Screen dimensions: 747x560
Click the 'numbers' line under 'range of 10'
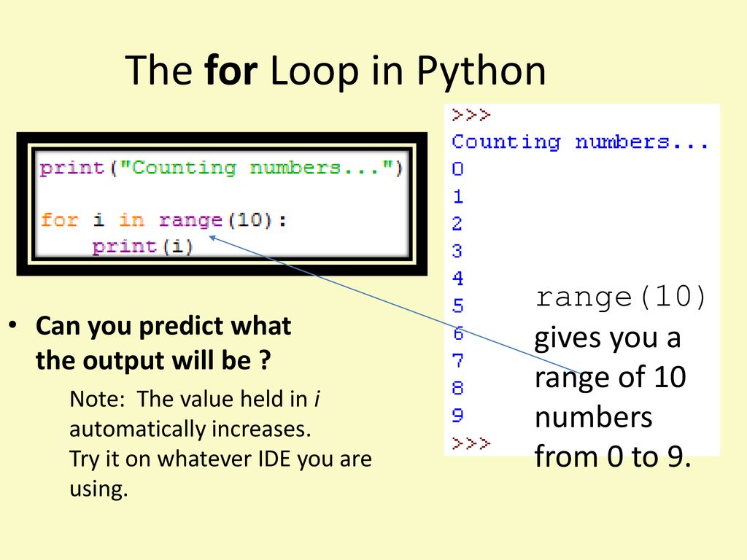pyautogui.click(x=594, y=418)
